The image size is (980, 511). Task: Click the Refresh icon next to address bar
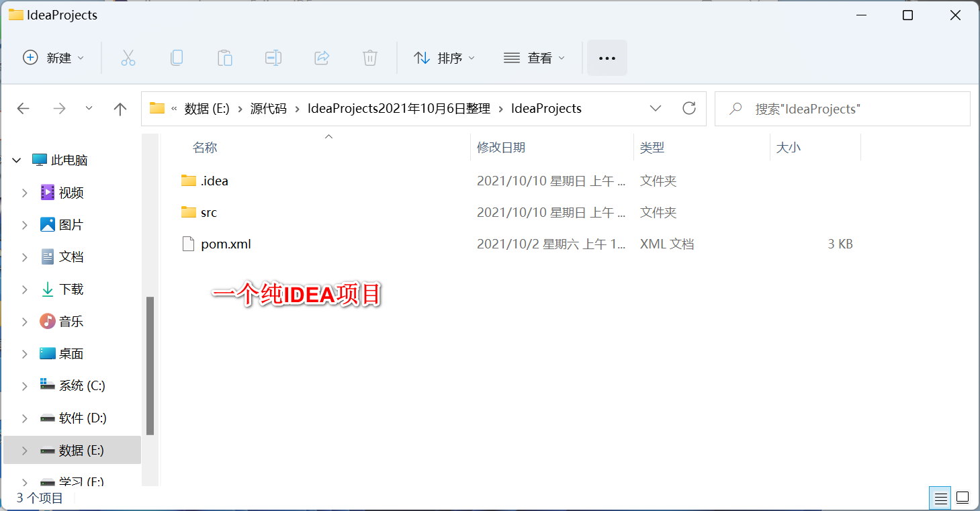[x=688, y=108]
